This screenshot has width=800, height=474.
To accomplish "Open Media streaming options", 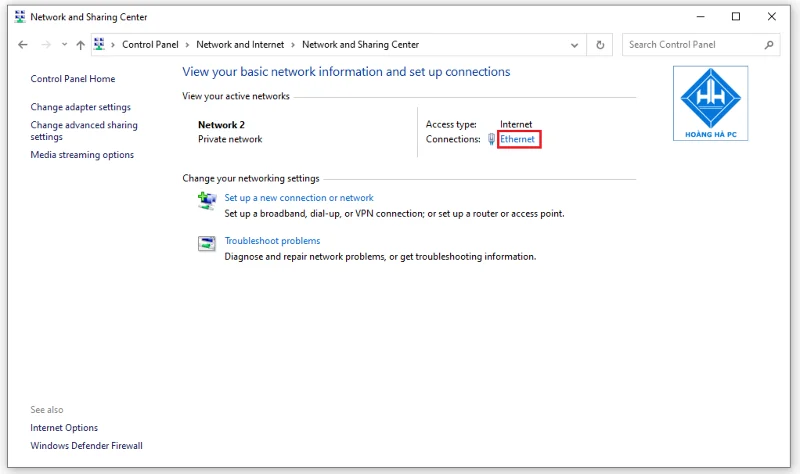I will pos(82,155).
